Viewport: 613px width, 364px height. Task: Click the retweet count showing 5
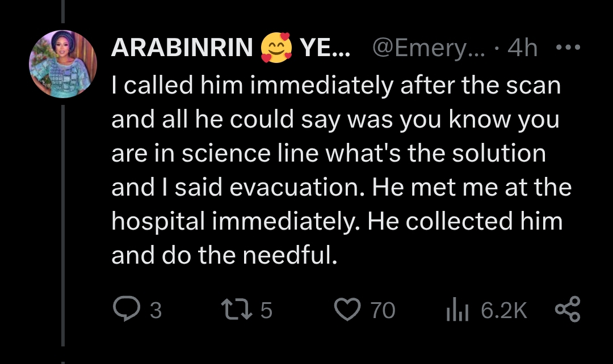(x=266, y=310)
